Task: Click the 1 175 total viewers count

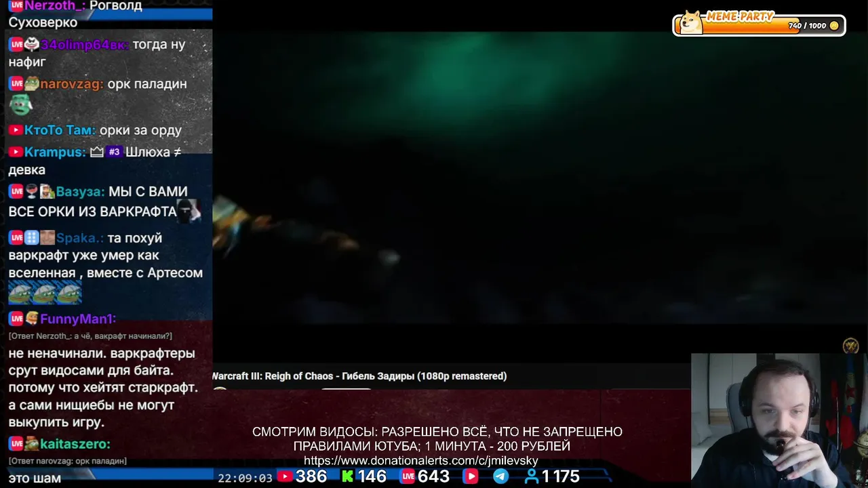Action: pos(561,476)
